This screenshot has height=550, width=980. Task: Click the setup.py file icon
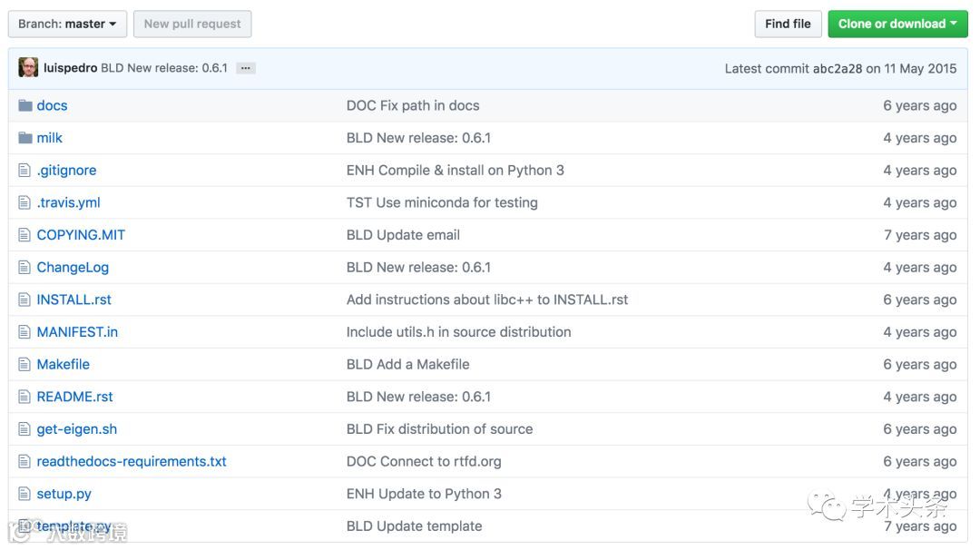24,494
